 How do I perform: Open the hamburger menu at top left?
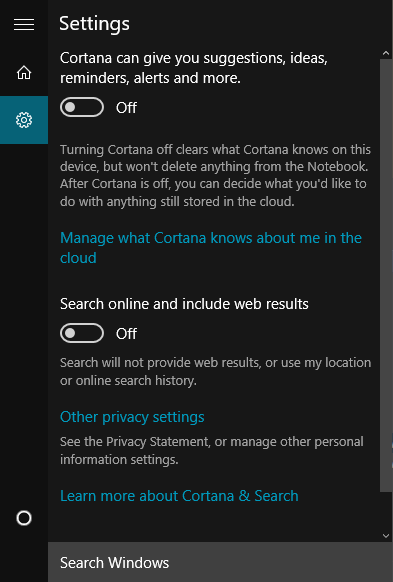click(24, 24)
